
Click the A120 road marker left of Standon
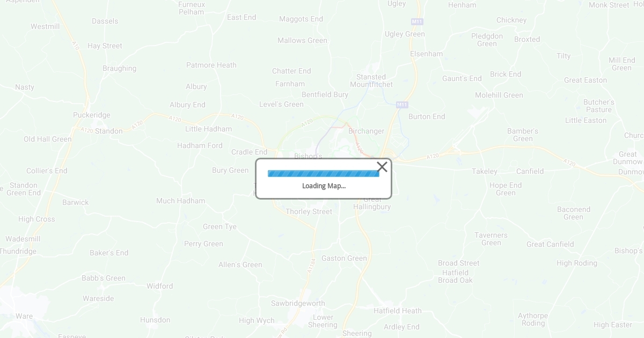[86, 130]
